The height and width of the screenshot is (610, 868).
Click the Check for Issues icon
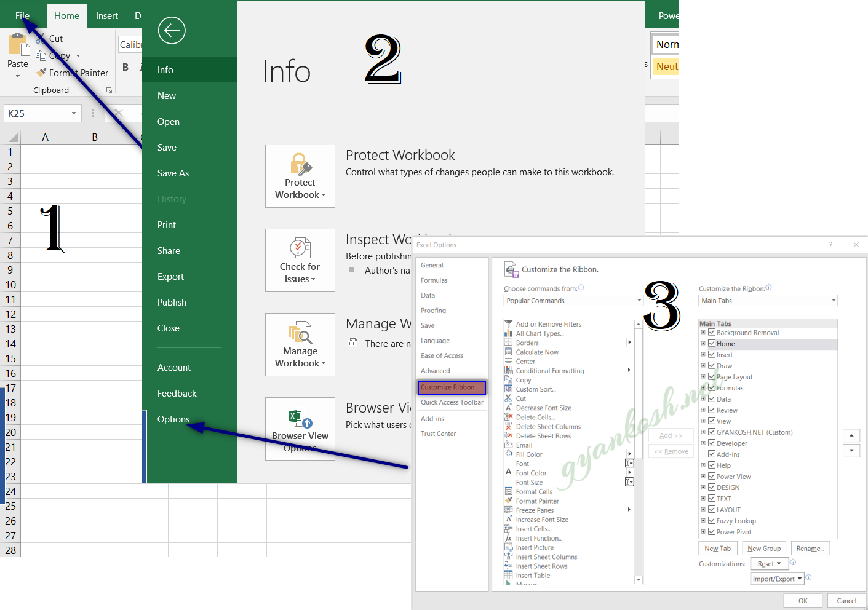(300, 248)
